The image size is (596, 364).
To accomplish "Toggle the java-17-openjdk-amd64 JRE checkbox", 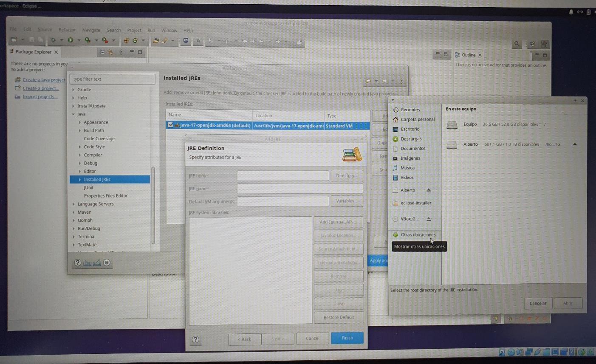I will [170, 125].
